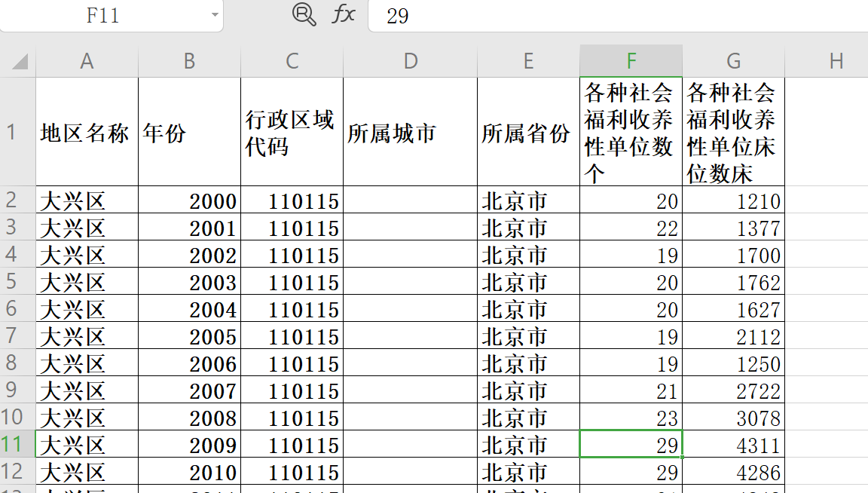868x493 pixels.
Task: Select the cell with year 2010
Action: coord(189,471)
